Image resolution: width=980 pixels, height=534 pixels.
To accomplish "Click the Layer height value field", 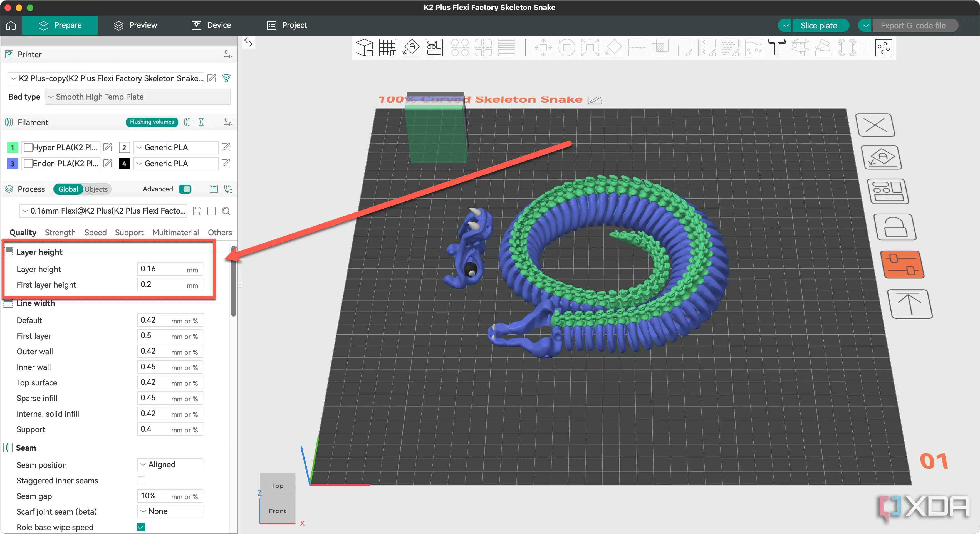I will tap(170, 269).
